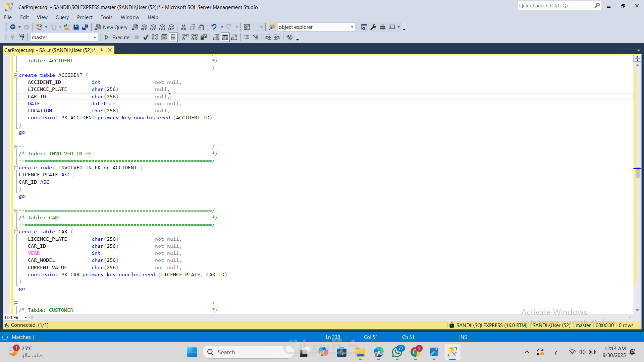This screenshot has height=362, width=644.
Task: Click the Save file icon
Action: 76,27
